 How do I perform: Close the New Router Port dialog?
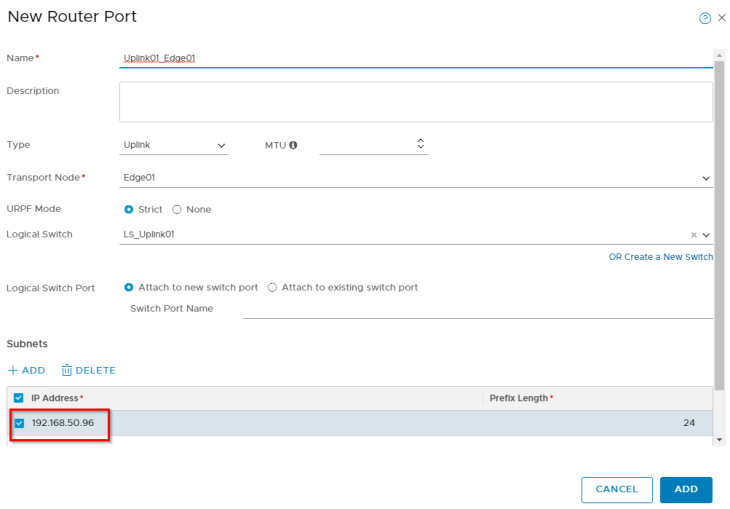coord(722,18)
